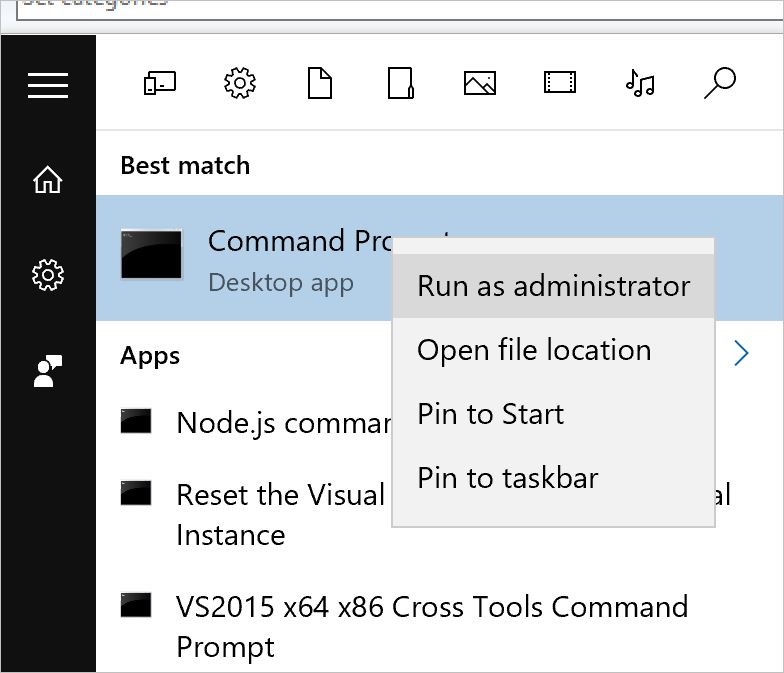Choose Run as administrator
This screenshot has height=673, width=784.
(553, 287)
